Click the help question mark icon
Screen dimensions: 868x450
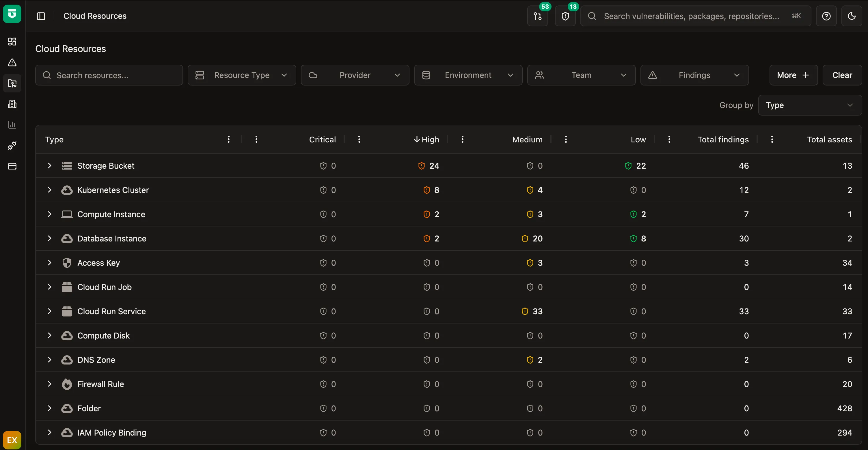click(826, 16)
